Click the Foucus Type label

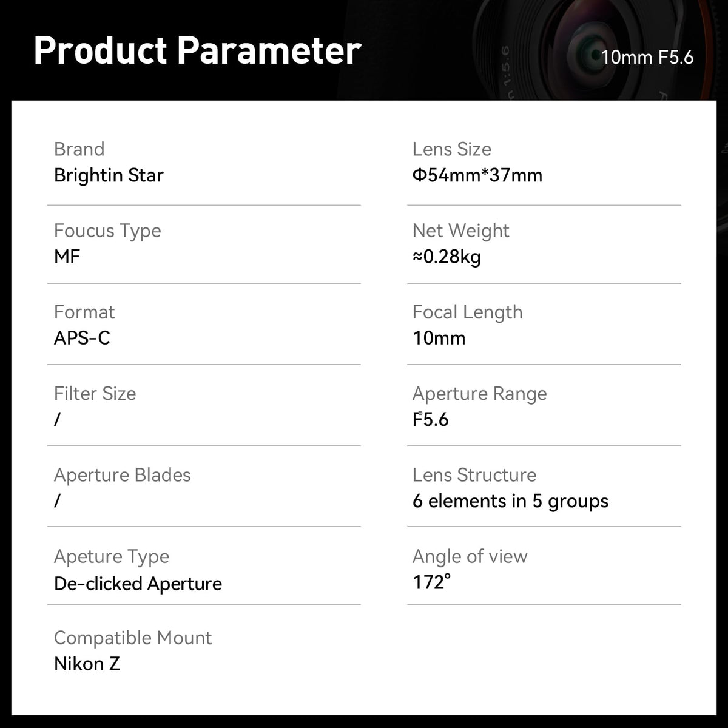pyautogui.click(x=107, y=231)
